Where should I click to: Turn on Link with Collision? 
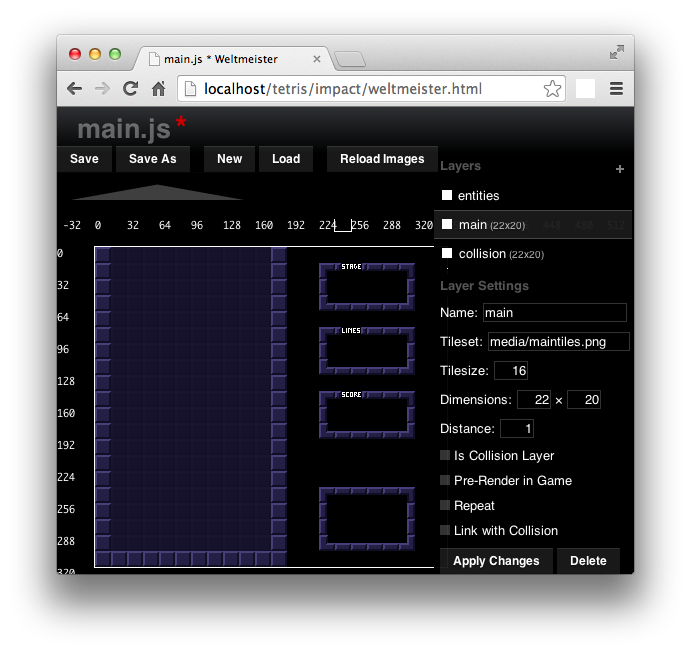point(445,531)
